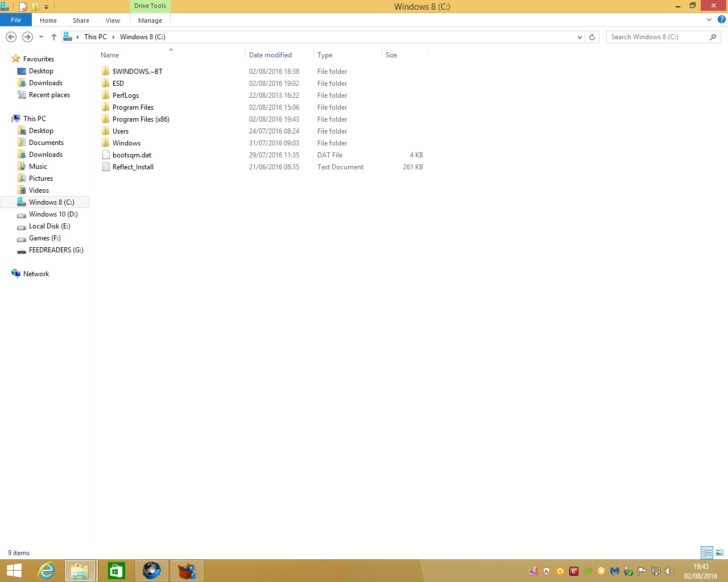This screenshot has height=582, width=728.
Task: Sort files by Date modified column
Action: click(270, 55)
